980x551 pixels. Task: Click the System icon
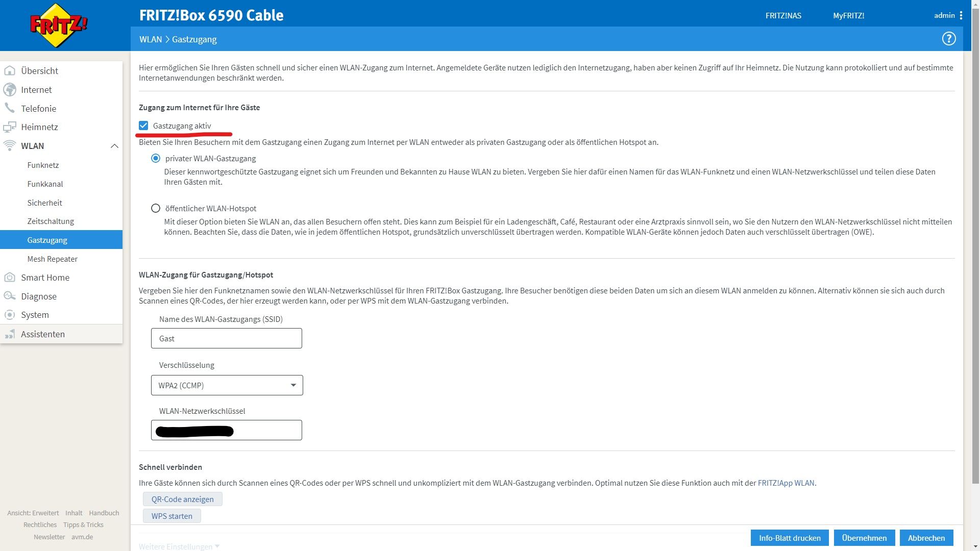coord(10,315)
